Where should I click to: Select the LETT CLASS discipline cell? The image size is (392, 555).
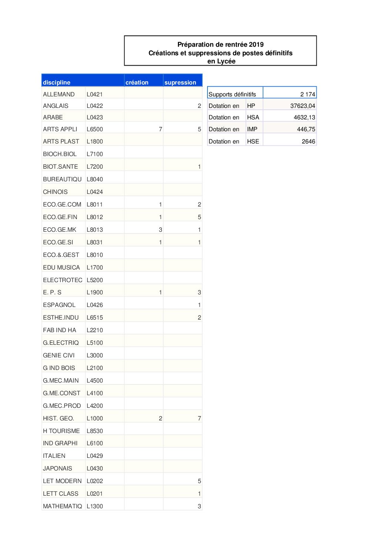click(63, 492)
